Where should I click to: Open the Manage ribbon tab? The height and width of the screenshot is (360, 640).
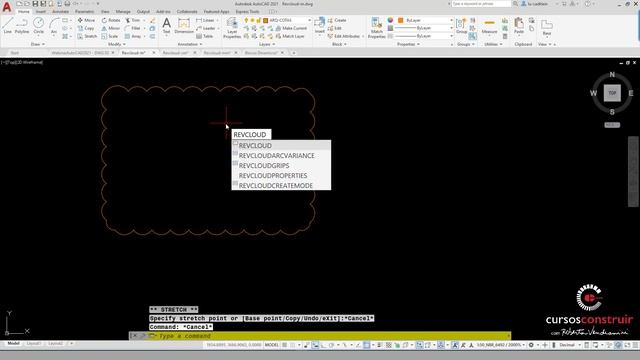click(x=123, y=11)
